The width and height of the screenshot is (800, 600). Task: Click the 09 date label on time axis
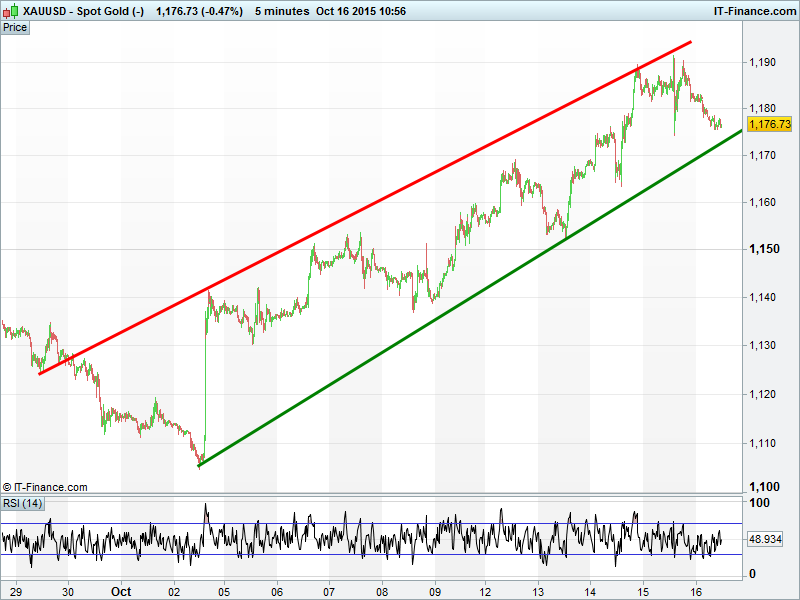point(435,592)
